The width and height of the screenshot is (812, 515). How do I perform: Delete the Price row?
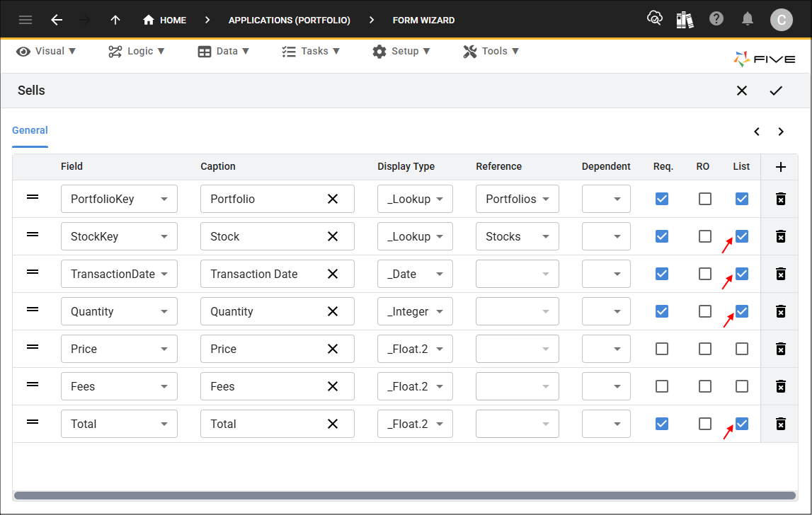pyautogui.click(x=781, y=349)
